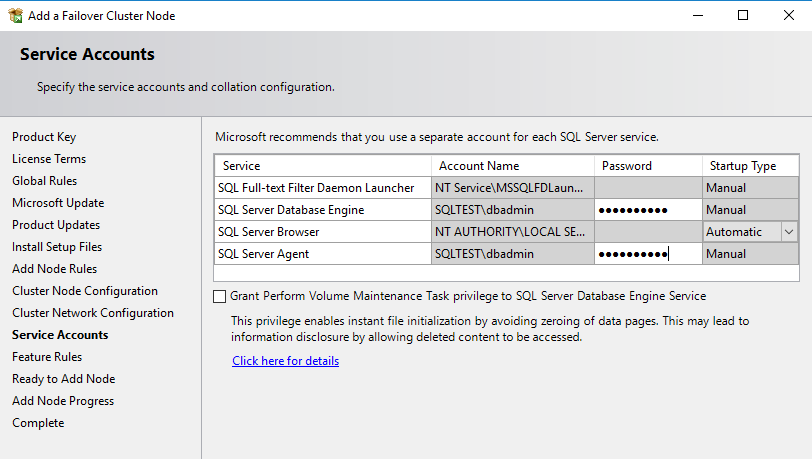
Task: Click SQL Server Browser empty password cell
Action: coord(648,232)
